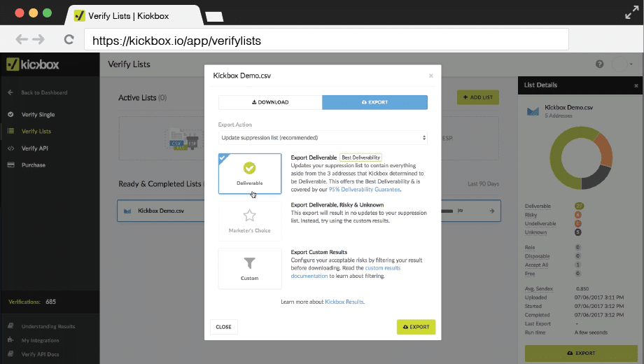Click the green Export button in dialog

[x=416, y=327]
